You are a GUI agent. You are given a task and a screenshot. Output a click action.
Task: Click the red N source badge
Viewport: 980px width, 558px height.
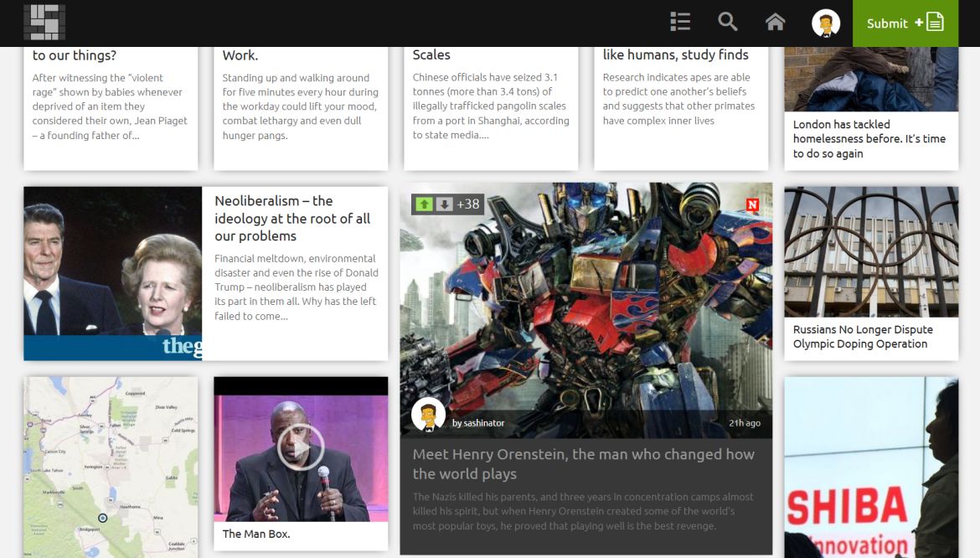tap(752, 204)
